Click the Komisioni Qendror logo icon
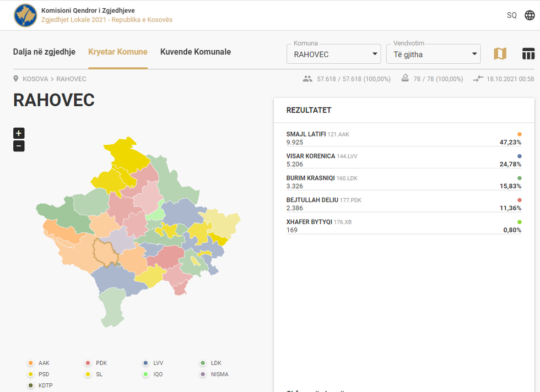 tap(25, 15)
